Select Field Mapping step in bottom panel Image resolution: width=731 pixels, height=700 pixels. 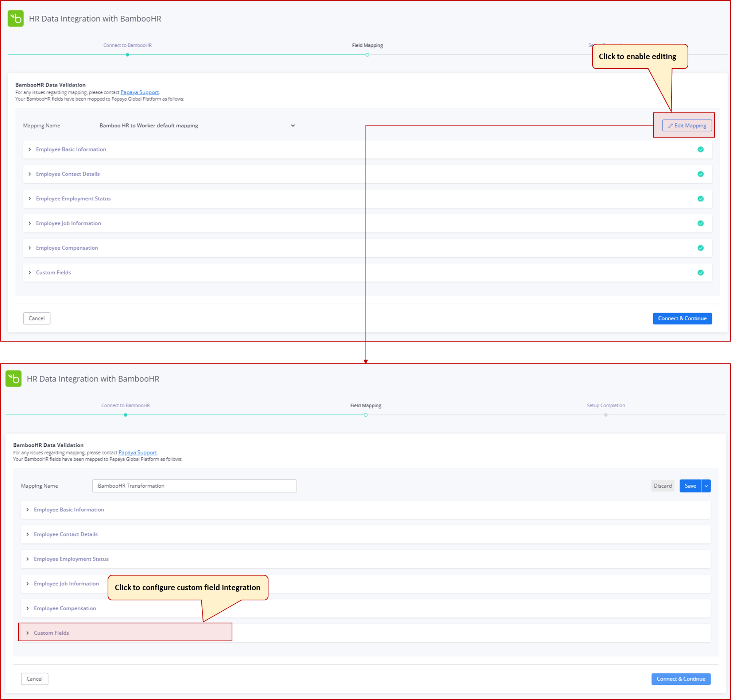[365, 405]
